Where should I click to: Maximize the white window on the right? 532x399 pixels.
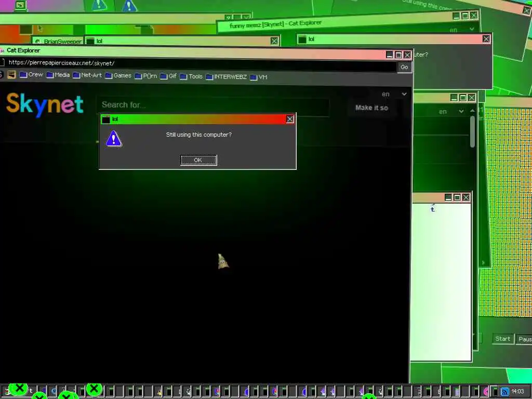pyautogui.click(x=457, y=197)
